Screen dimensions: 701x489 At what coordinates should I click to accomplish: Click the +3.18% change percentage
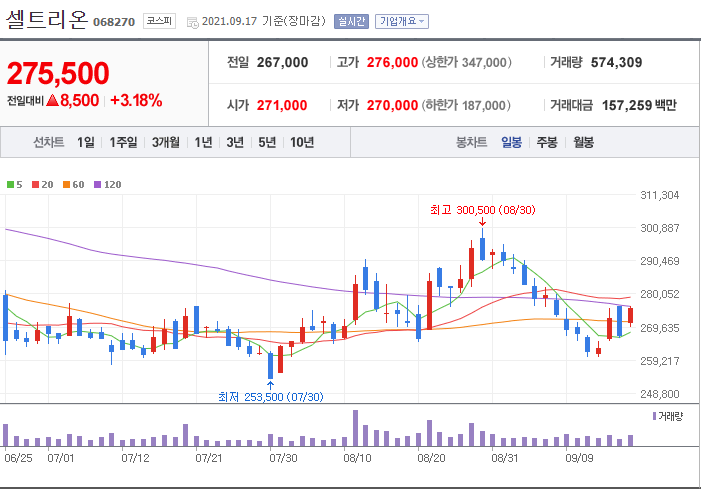136,101
